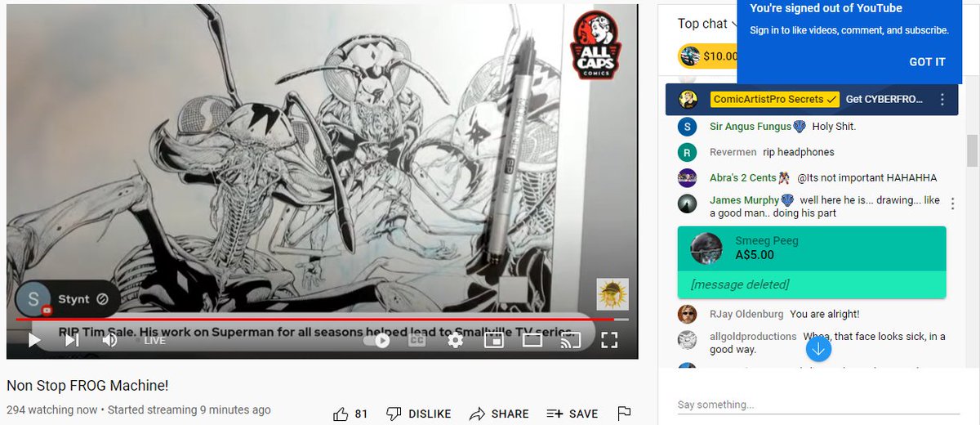Switch to theater mode

[x=532, y=340]
